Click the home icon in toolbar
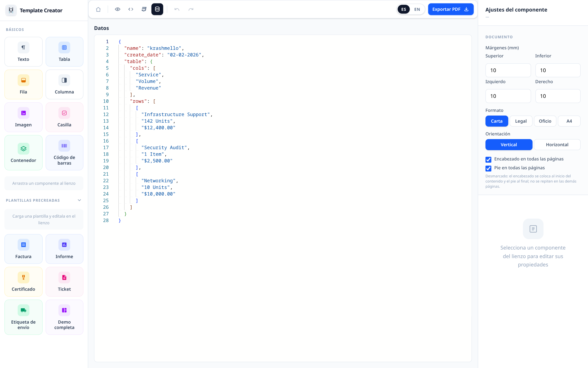The width and height of the screenshot is (588, 368). 98,9
